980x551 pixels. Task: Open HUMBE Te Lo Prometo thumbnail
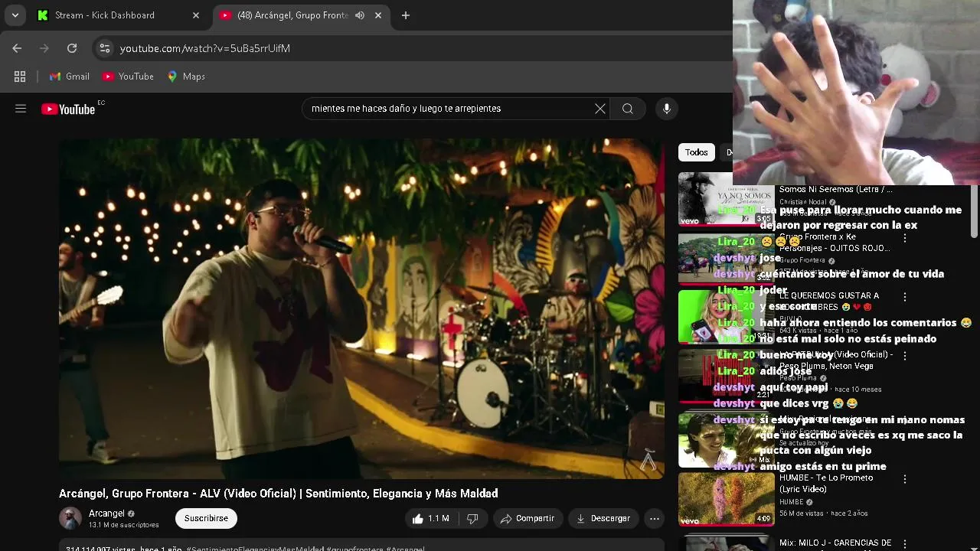pos(726,499)
